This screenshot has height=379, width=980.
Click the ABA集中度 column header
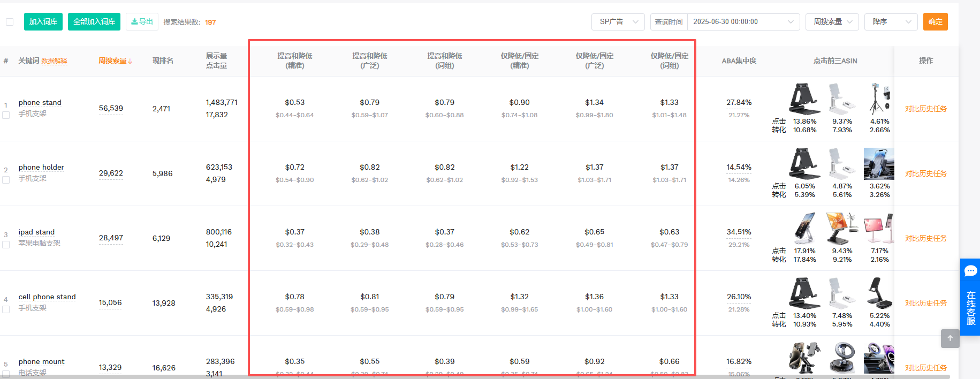click(739, 61)
